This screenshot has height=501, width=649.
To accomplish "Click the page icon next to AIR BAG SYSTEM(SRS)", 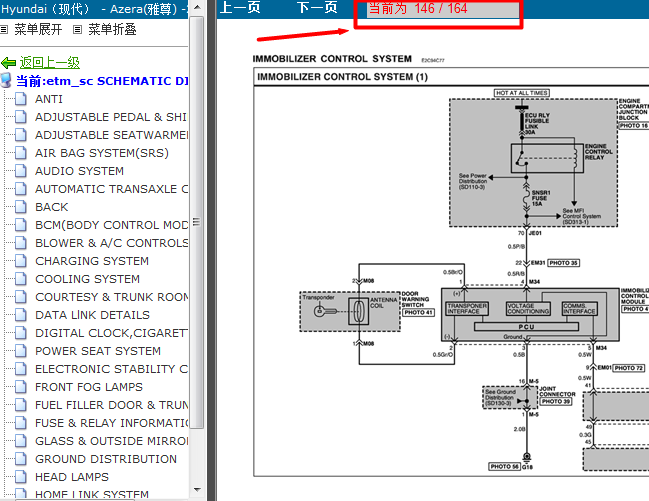I will [x=21, y=153].
